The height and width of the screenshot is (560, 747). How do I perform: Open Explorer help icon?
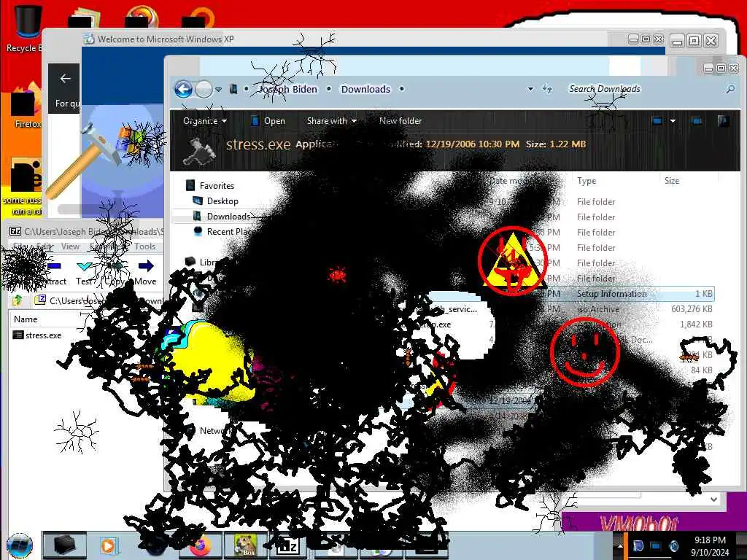[x=723, y=121]
